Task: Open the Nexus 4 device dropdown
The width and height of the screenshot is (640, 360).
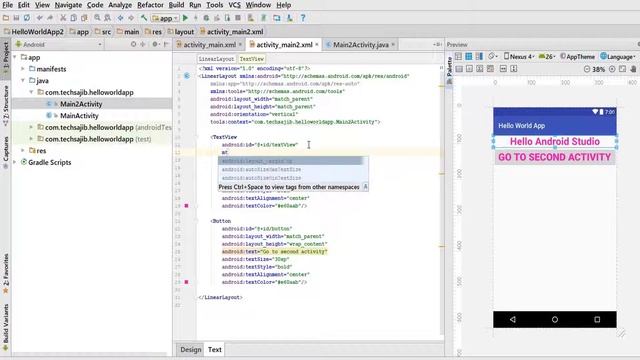Action: coord(519,56)
